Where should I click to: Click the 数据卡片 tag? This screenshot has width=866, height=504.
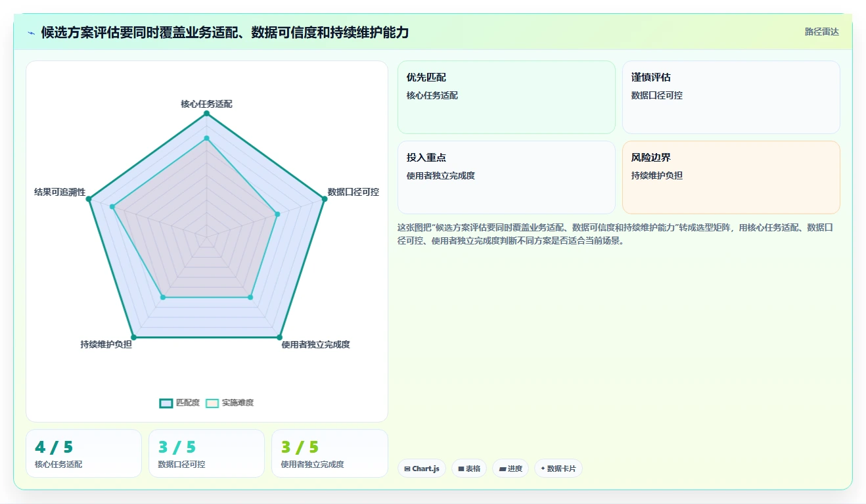click(558, 469)
